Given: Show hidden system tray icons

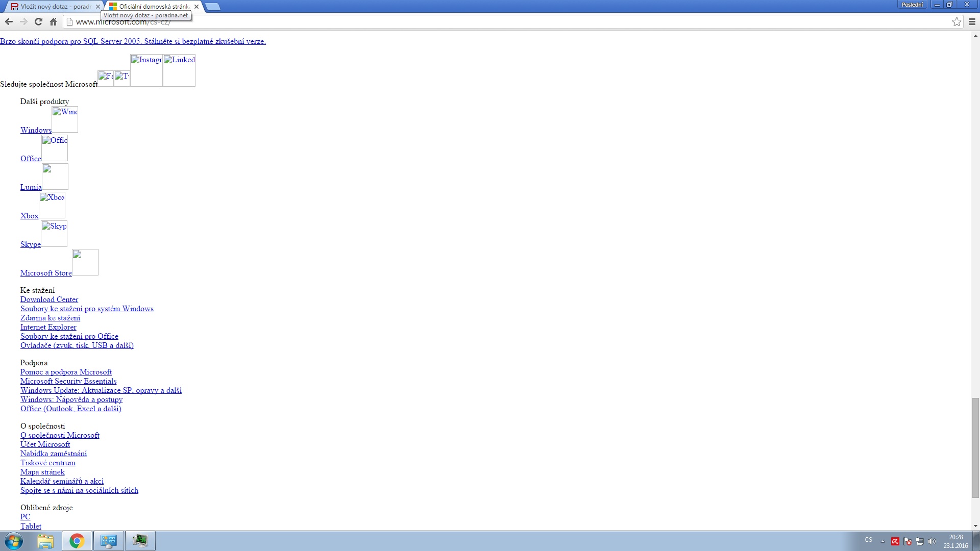Looking at the screenshot, I should pyautogui.click(x=883, y=541).
